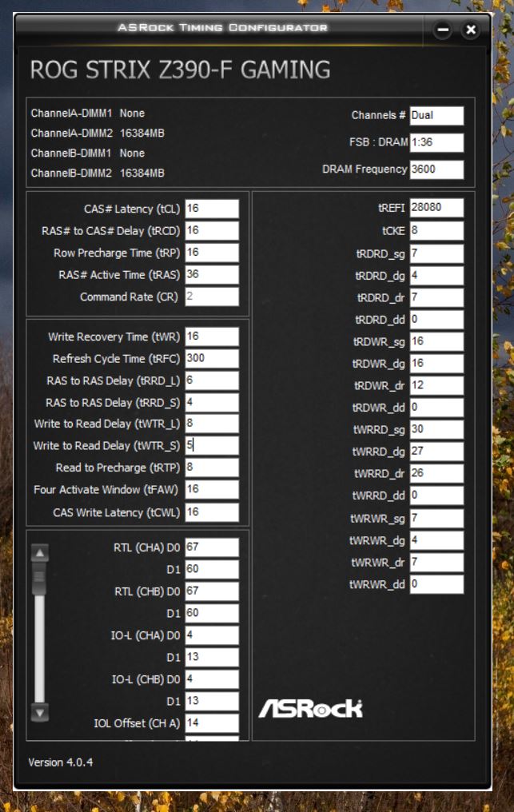Screen dimensions: 514x812
Task: Click the scroll up arrow in RTL panel
Action: [40, 553]
